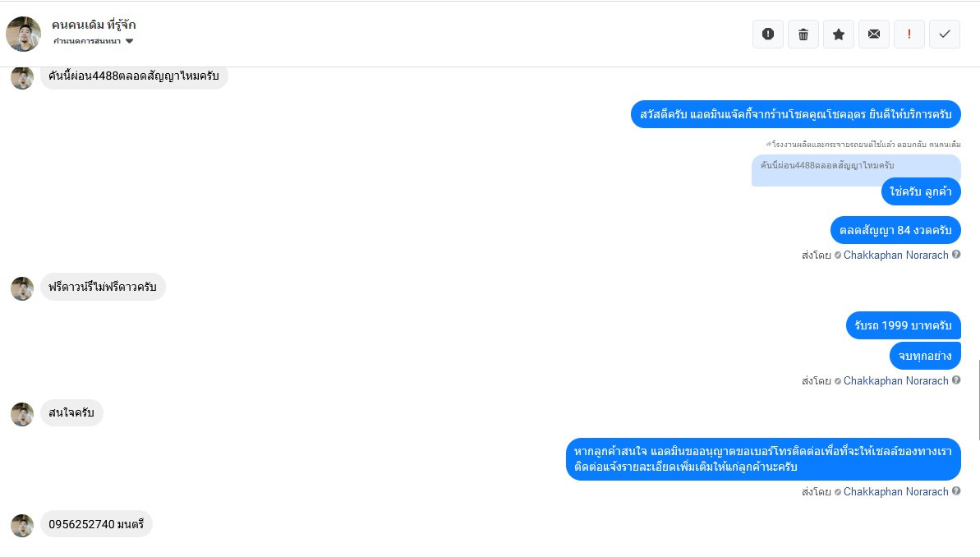Screen dimensions: 980x557
Task: Star the conversation with star icon
Action: point(839,34)
